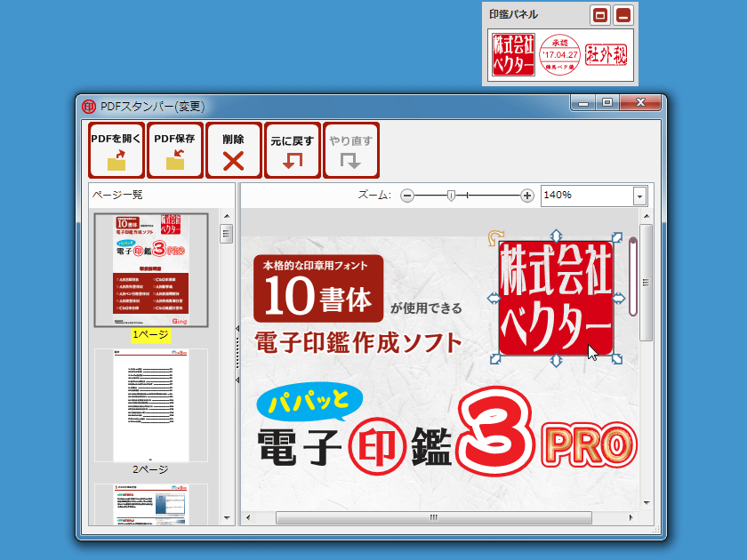Maximize the PDFスタンパー window

(x=606, y=102)
